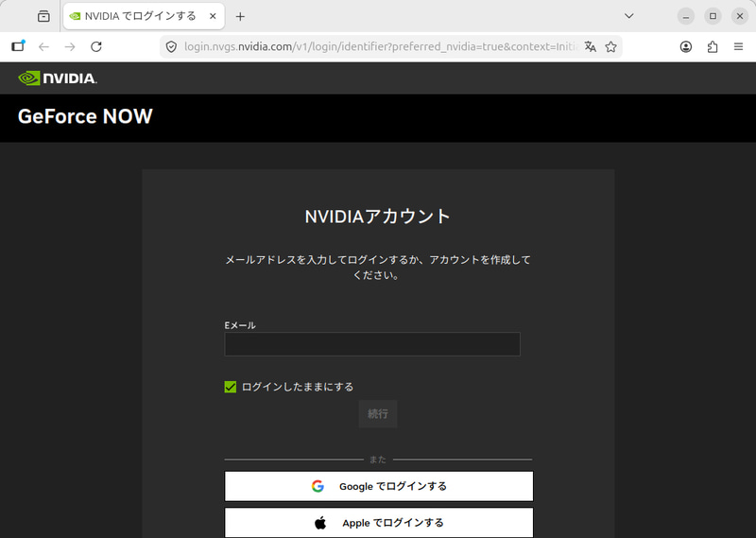Sign in with Google でログインする button

379,486
